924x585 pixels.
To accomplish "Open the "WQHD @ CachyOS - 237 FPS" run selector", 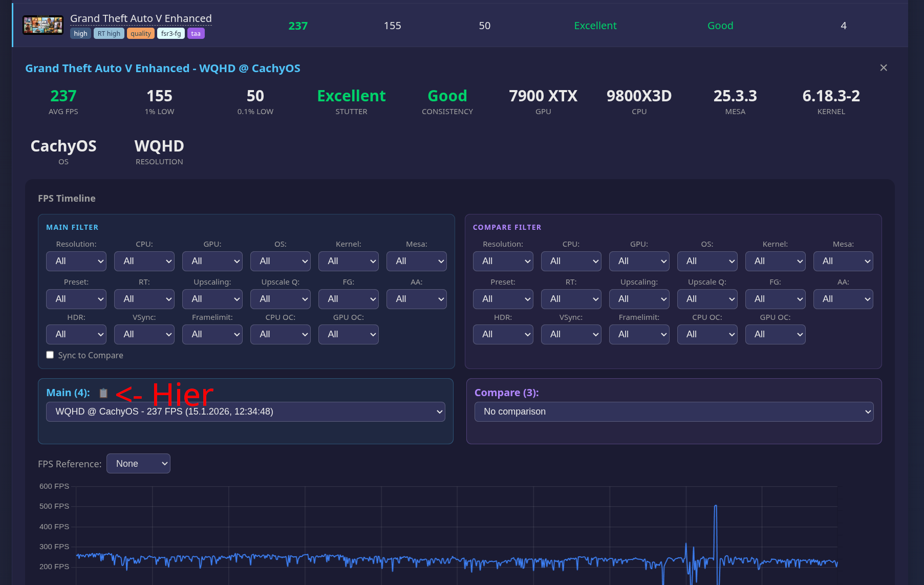I will click(x=246, y=411).
